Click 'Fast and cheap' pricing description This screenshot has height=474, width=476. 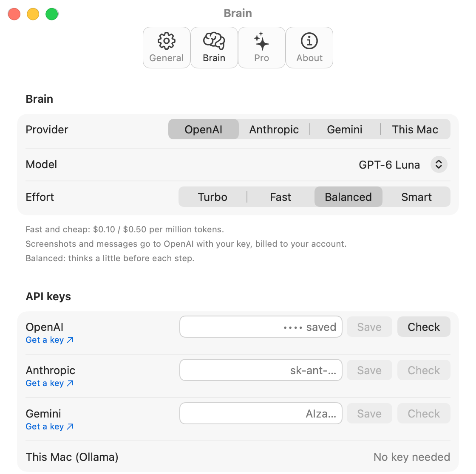[125, 229]
